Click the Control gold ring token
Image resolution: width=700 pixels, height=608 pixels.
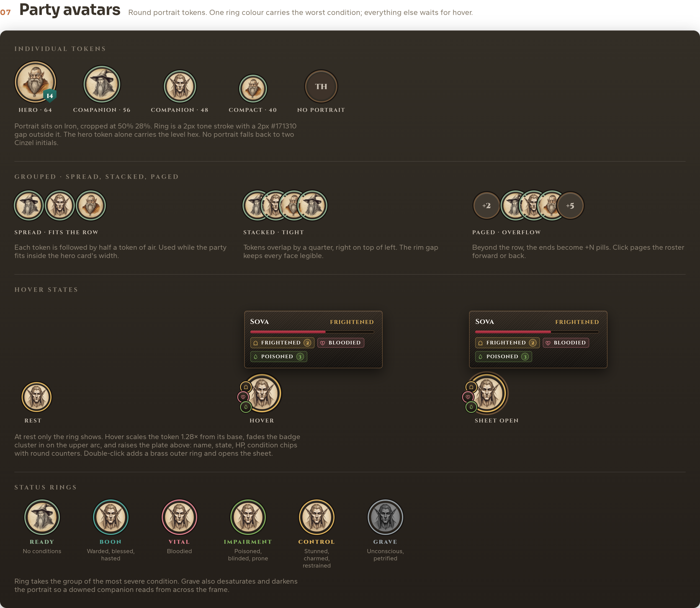pos(316,517)
